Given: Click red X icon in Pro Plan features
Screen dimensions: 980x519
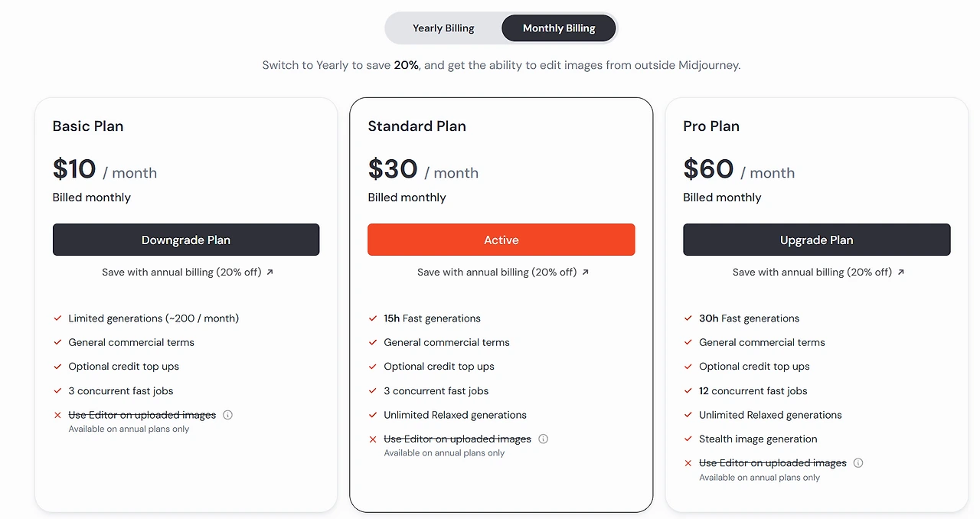Looking at the screenshot, I should (688, 463).
